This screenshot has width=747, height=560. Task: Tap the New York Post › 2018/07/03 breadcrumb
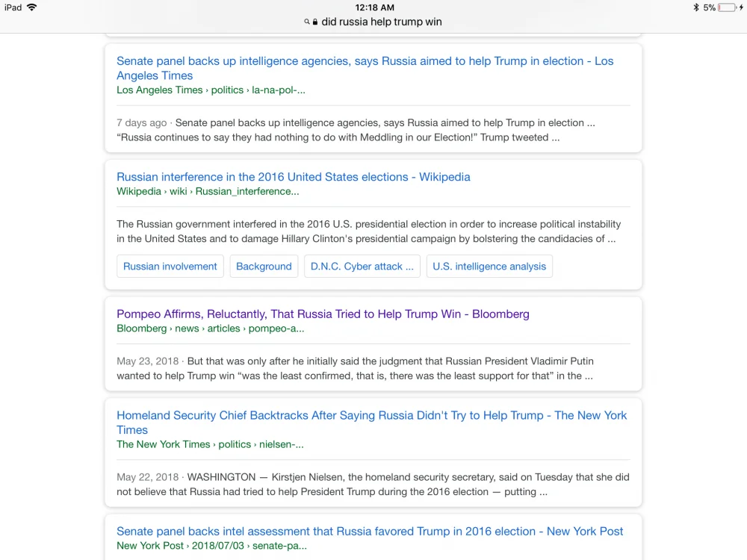coord(211,546)
